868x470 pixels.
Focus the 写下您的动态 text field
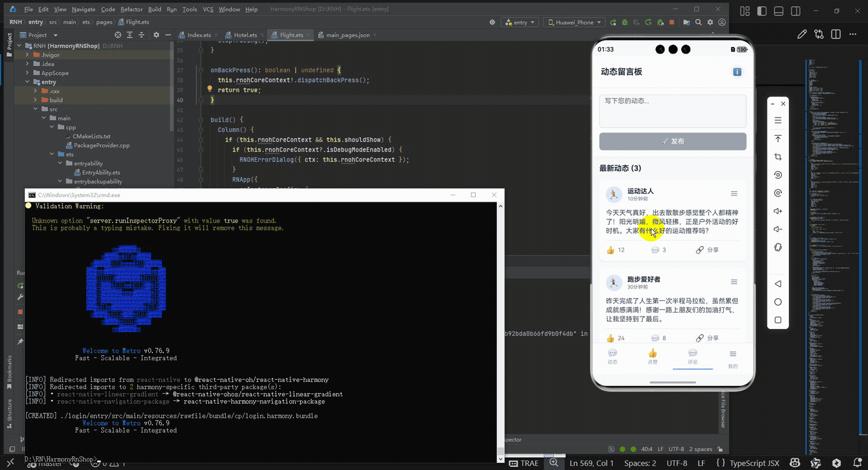[x=673, y=111]
